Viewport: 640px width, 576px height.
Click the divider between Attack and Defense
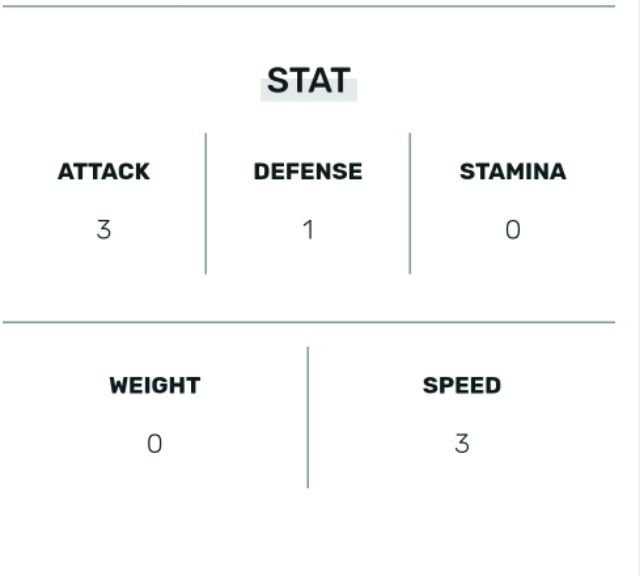pyautogui.click(x=206, y=203)
